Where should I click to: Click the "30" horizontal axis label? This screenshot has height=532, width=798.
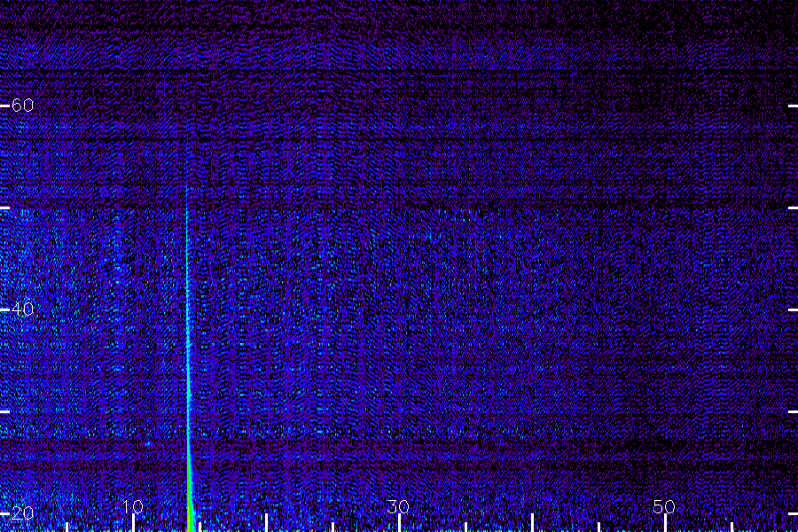pyautogui.click(x=398, y=506)
